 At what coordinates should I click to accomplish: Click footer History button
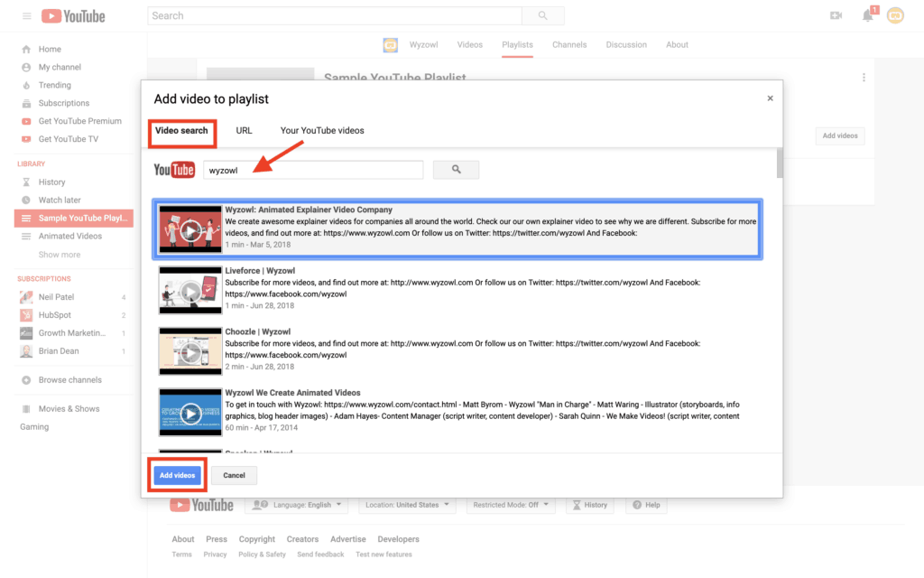(x=590, y=506)
